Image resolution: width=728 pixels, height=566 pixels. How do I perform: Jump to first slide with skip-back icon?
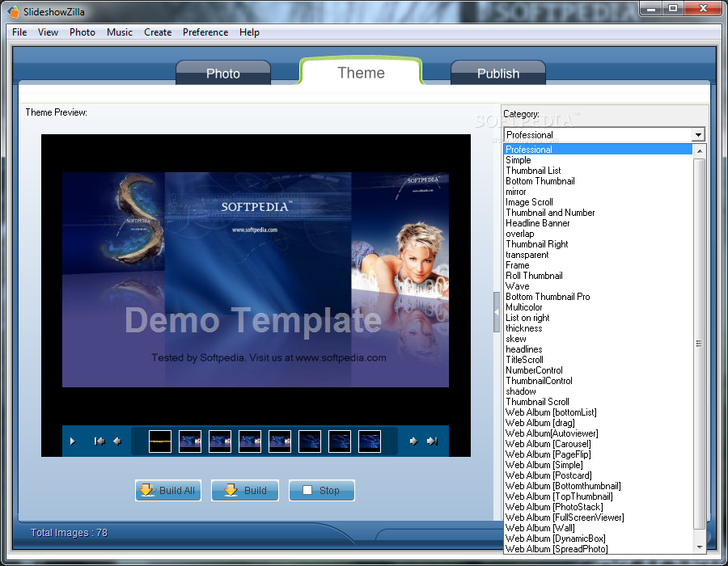(x=99, y=441)
